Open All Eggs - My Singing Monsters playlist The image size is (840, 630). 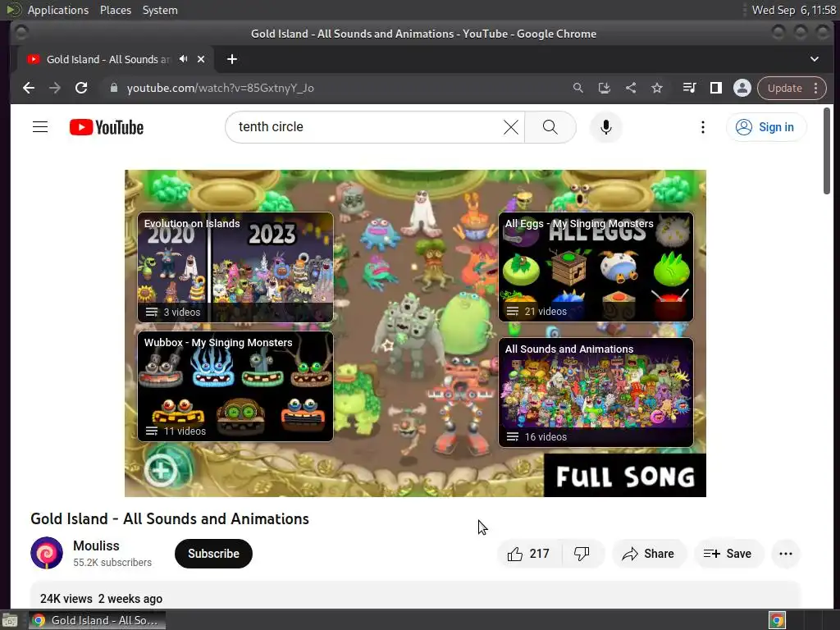tap(596, 267)
